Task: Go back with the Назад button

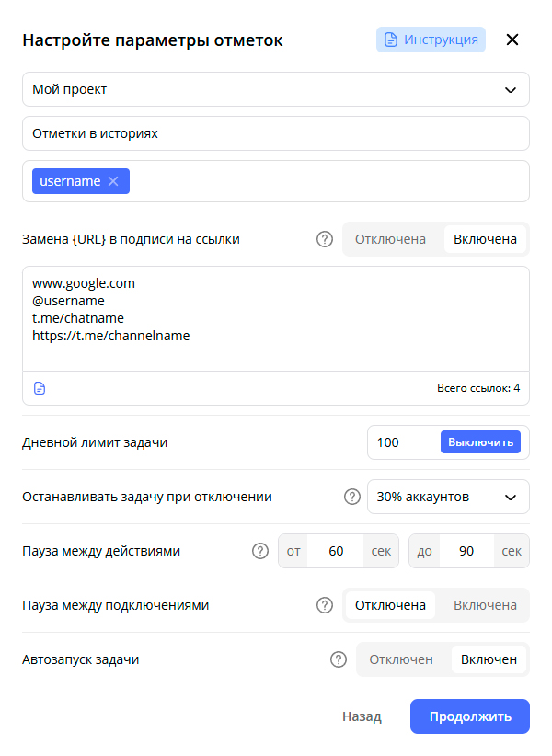Action: [362, 716]
